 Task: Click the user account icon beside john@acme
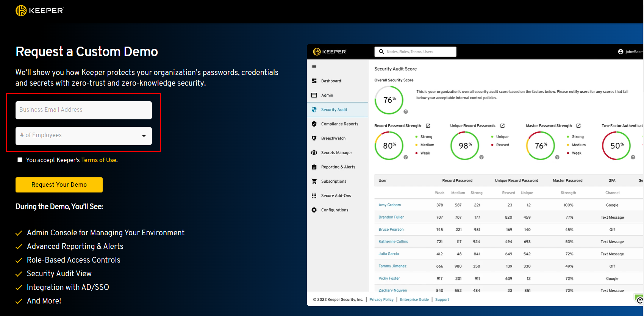(621, 52)
